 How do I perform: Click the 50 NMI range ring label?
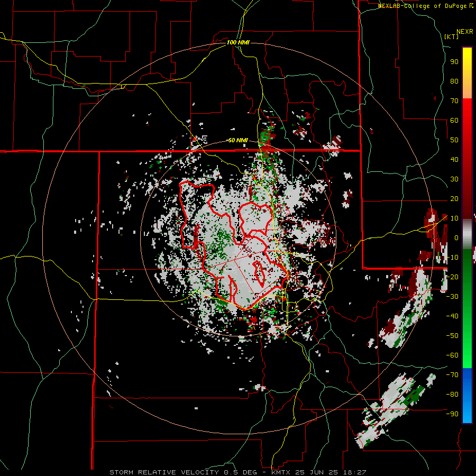coord(238,140)
